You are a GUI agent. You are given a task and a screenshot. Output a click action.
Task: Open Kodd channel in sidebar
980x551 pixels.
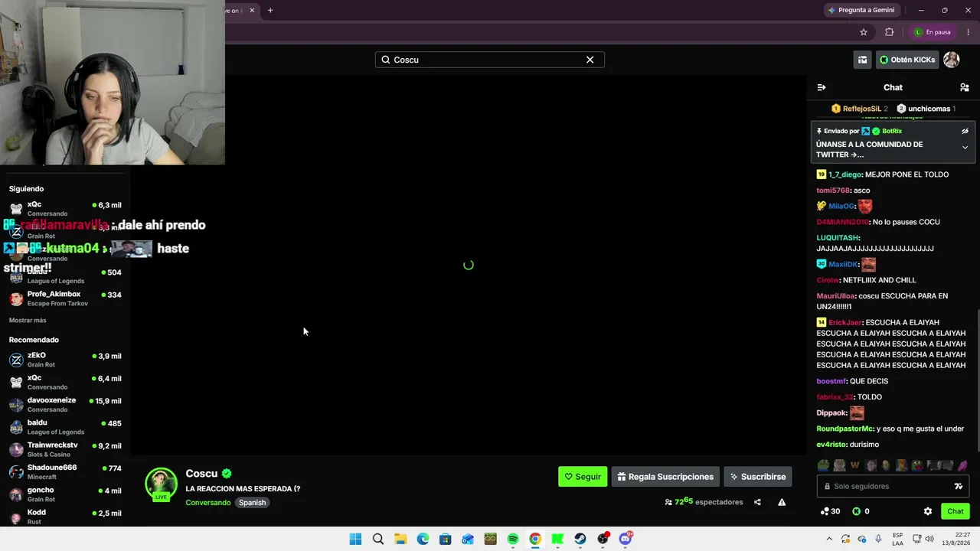click(65, 517)
